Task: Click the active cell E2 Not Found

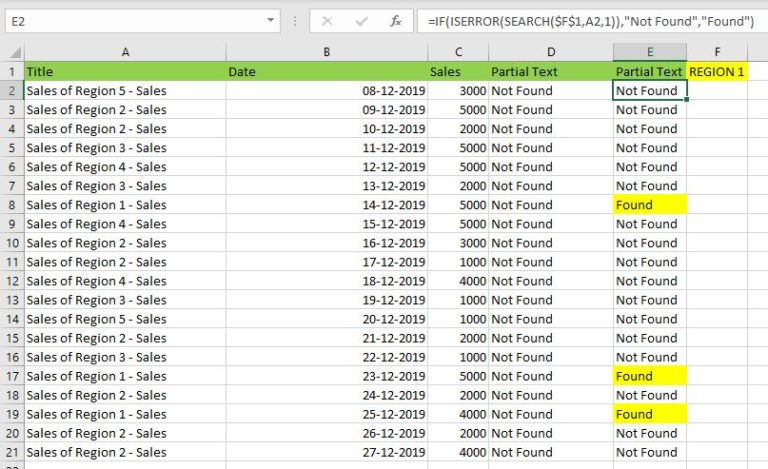Action: point(649,91)
